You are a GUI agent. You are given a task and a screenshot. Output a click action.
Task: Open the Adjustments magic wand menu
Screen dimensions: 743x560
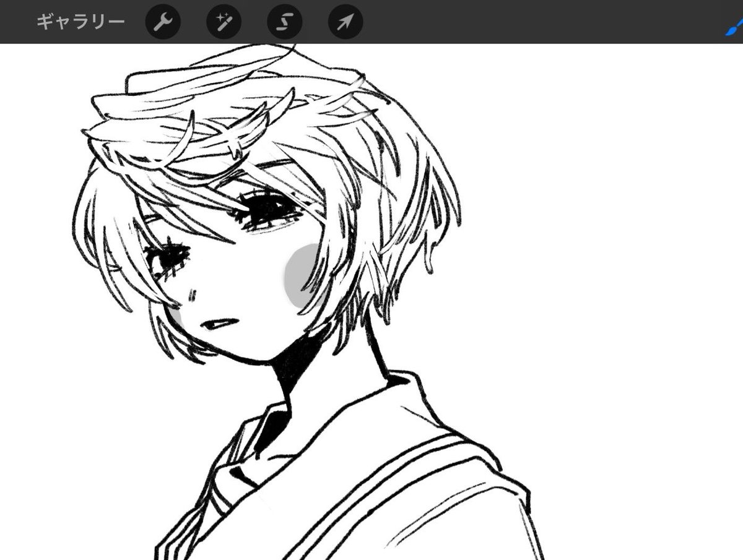(224, 23)
